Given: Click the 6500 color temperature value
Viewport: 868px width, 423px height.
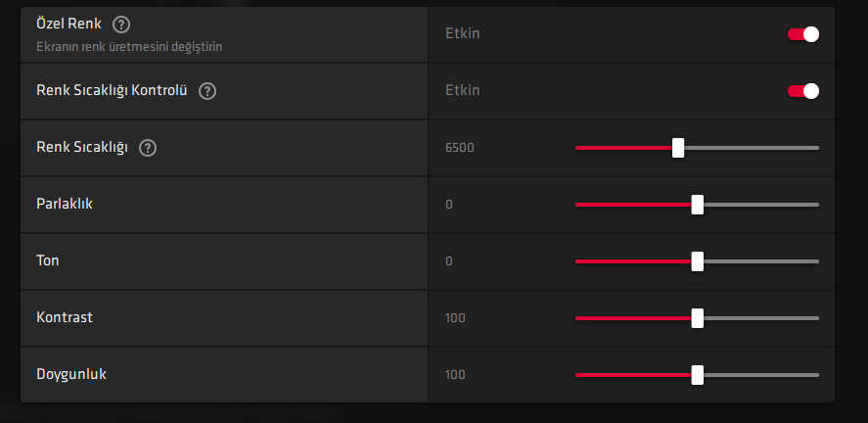Looking at the screenshot, I should [x=459, y=148].
